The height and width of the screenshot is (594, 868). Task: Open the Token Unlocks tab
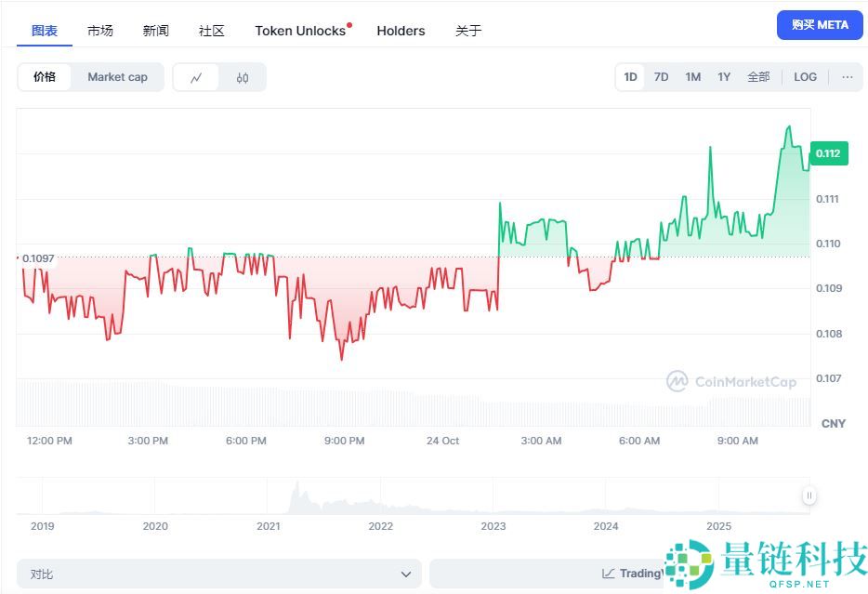[x=300, y=31]
